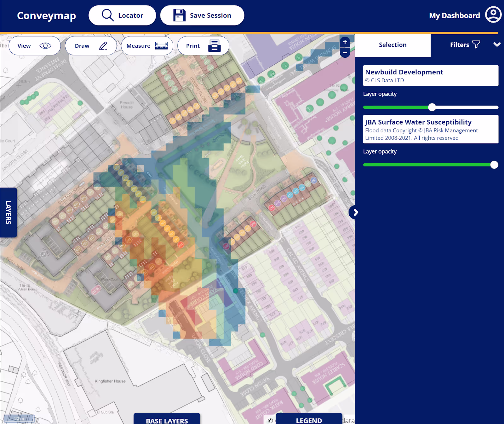Open the Locator search button
Image resolution: width=504 pixels, height=424 pixels.
click(x=122, y=15)
